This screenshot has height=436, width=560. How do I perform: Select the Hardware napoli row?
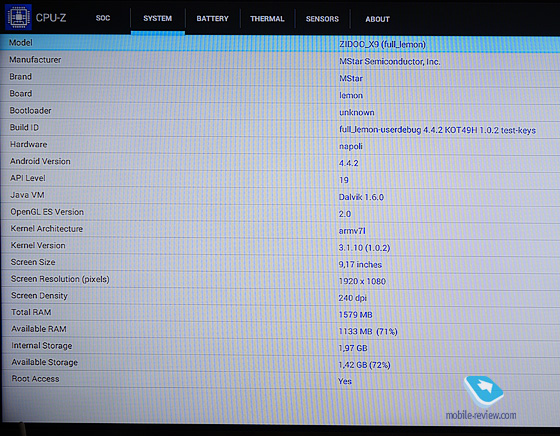[280, 145]
